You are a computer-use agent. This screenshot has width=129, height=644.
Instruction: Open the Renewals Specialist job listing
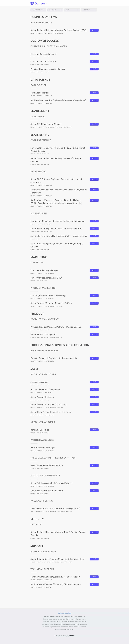(39, 430)
